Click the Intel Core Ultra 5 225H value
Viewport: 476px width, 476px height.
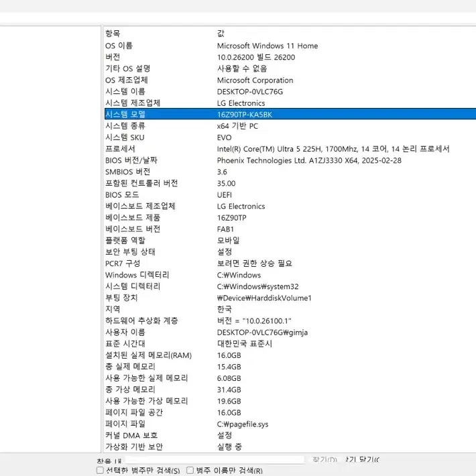333,149
